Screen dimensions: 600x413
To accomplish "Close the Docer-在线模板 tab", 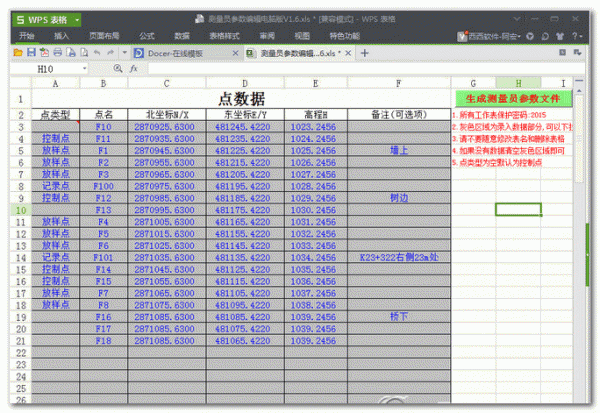I will pyautogui.click(x=235, y=53).
